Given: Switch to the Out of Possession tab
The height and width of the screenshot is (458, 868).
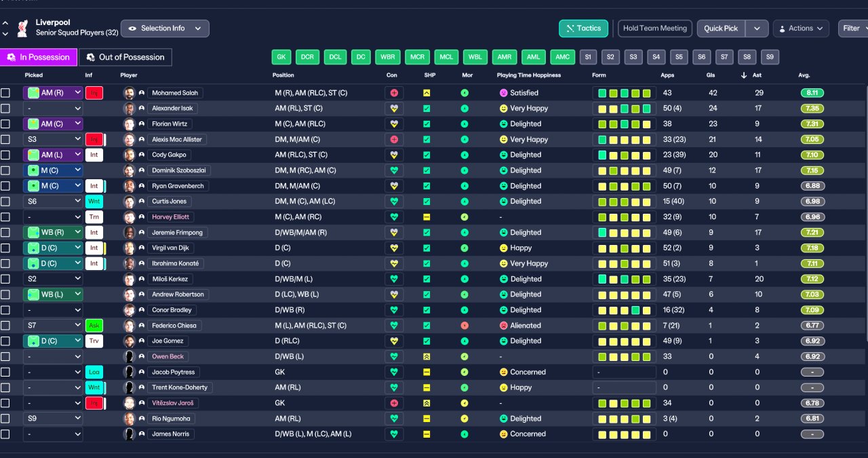Looking at the screenshot, I should [125, 57].
